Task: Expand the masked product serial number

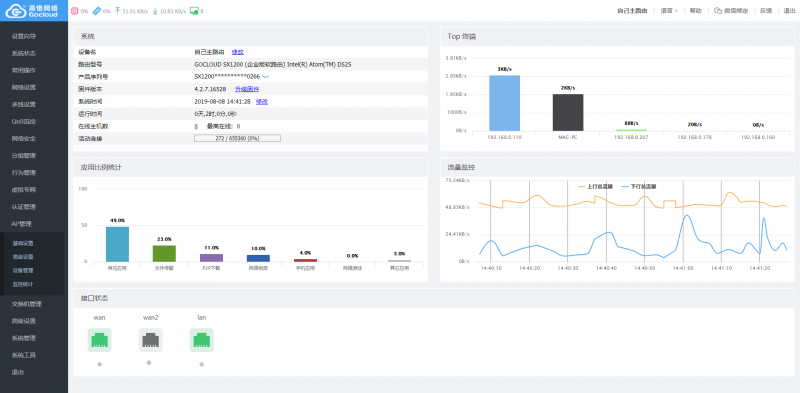Action: 265,77
